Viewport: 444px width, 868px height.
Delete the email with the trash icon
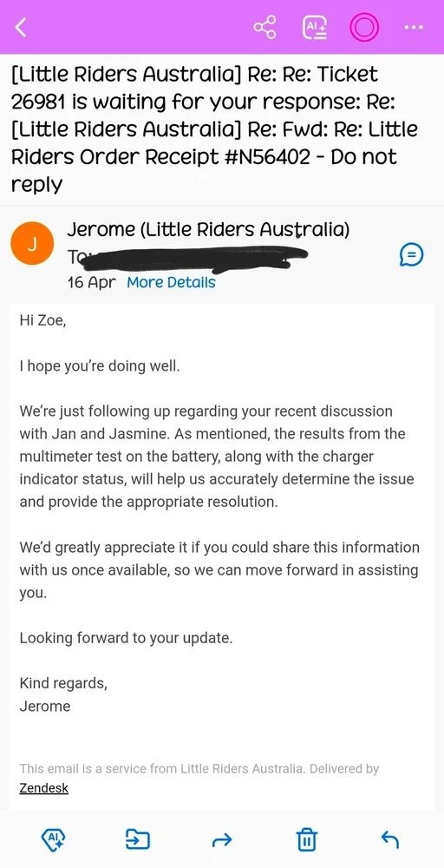(307, 839)
